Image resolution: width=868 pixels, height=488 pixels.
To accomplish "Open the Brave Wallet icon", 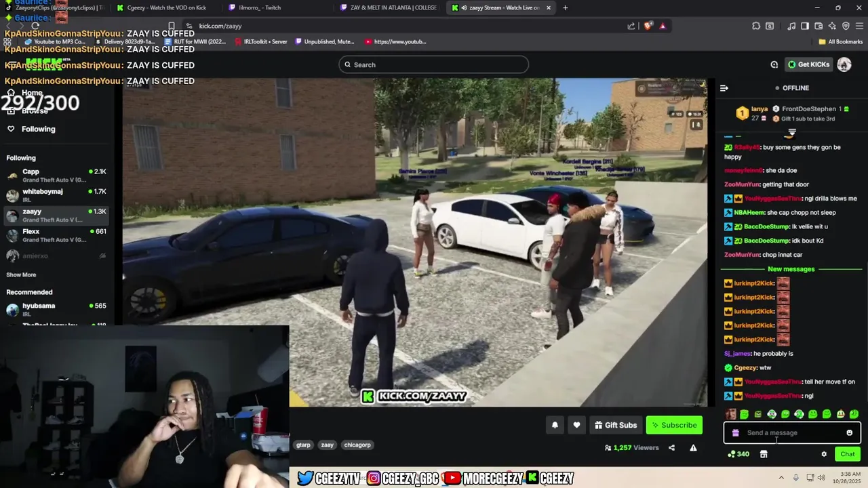I will pyautogui.click(x=818, y=26).
